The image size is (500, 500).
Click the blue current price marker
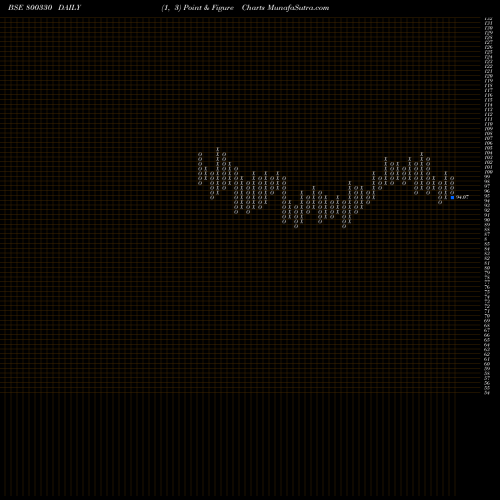point(452,197)
